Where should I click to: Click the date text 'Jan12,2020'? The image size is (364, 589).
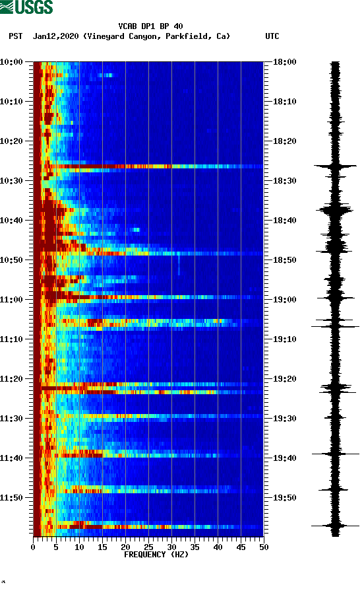point(55,36)
